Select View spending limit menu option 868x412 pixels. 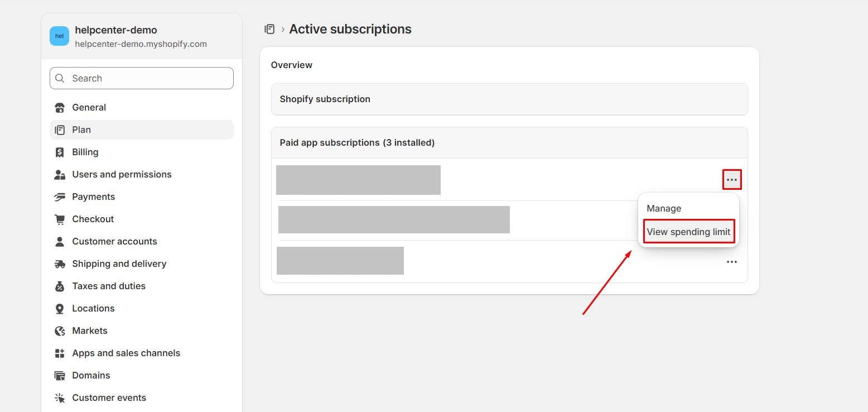point(688,232)
